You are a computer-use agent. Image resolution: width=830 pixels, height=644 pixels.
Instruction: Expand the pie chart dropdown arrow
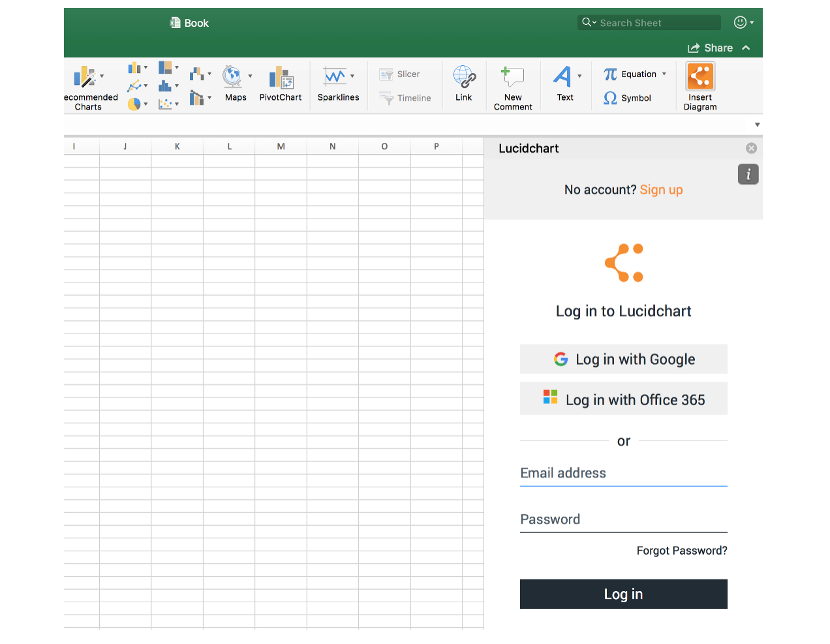pos(146,104)
